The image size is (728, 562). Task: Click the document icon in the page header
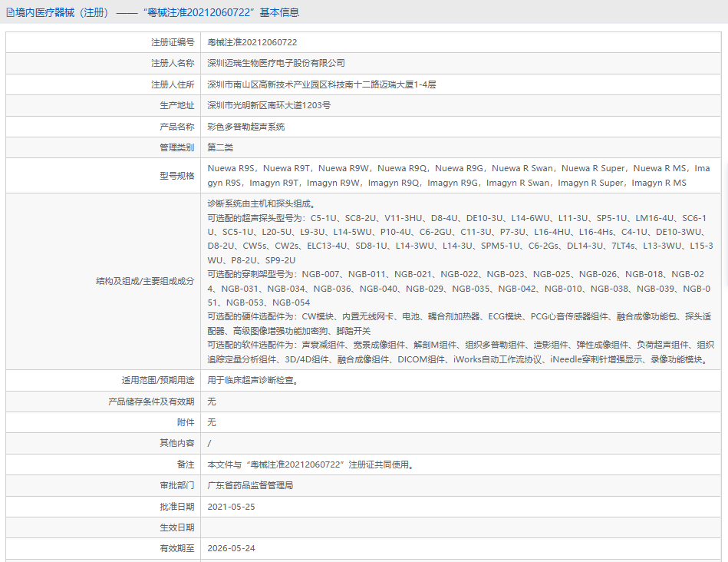[10, 12]
